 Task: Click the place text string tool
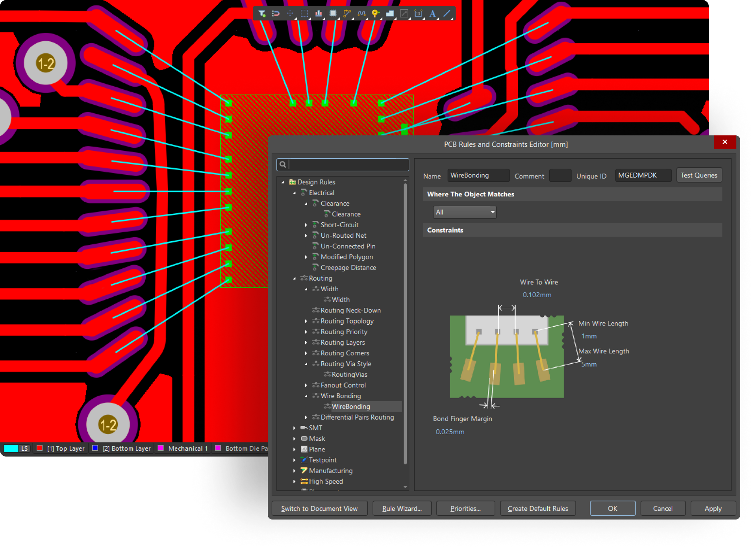[432, 13]
